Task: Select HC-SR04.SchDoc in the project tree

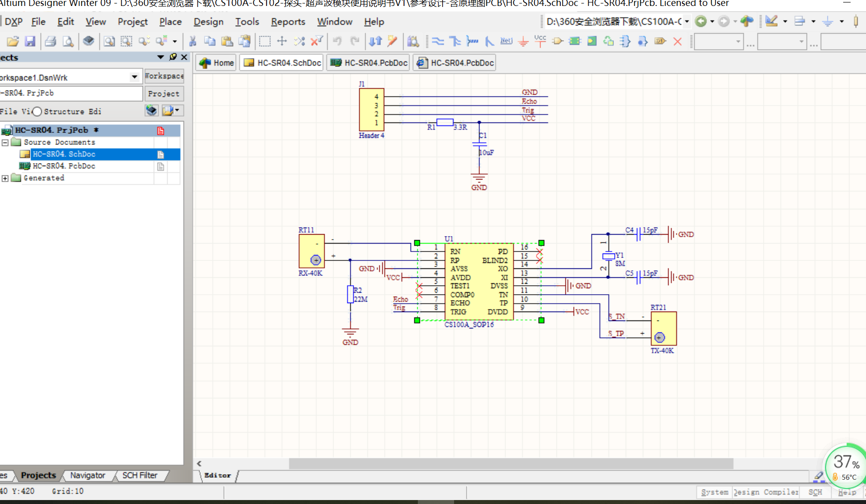Action: [64, 154]
